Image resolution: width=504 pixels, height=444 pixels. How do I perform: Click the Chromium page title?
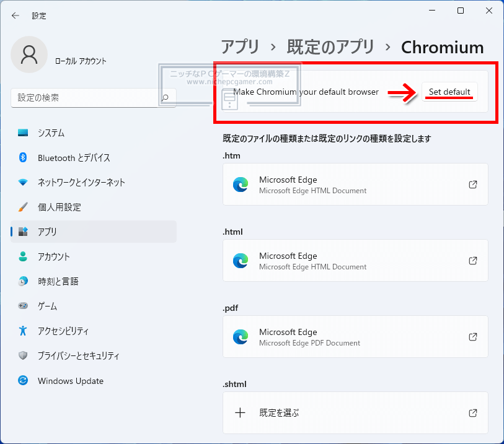point(442,48)
